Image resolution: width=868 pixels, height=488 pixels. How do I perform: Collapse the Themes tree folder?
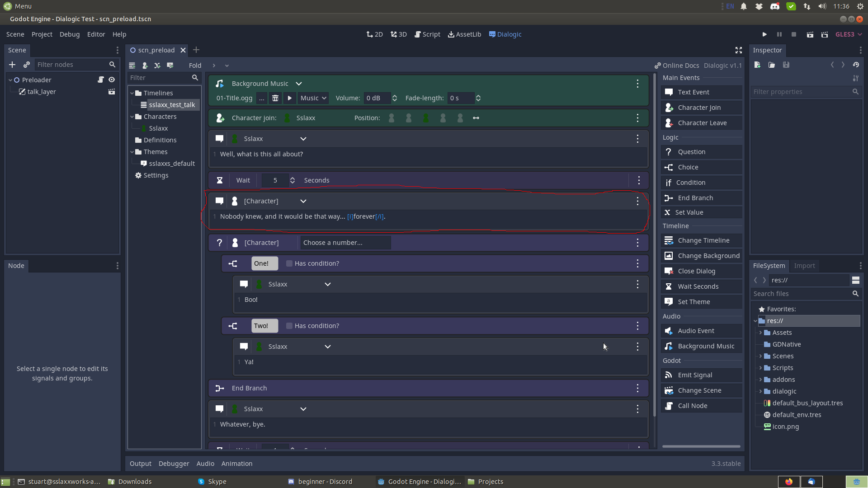point(132,152)
